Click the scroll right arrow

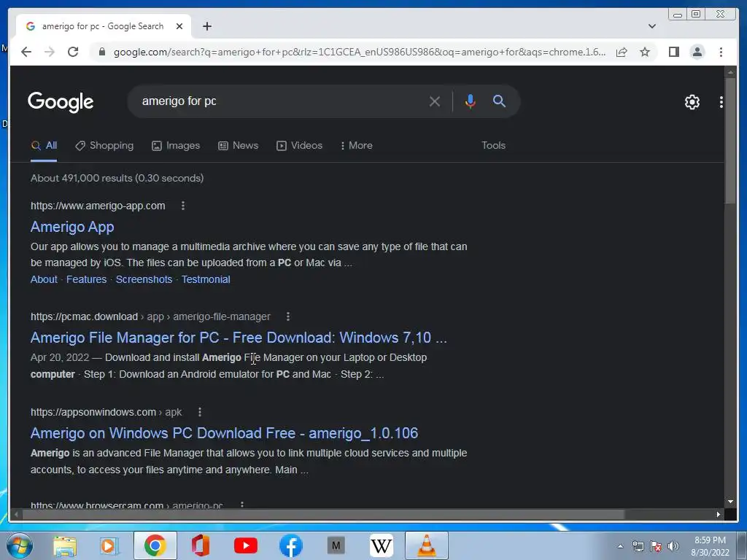tap(718, 514)
